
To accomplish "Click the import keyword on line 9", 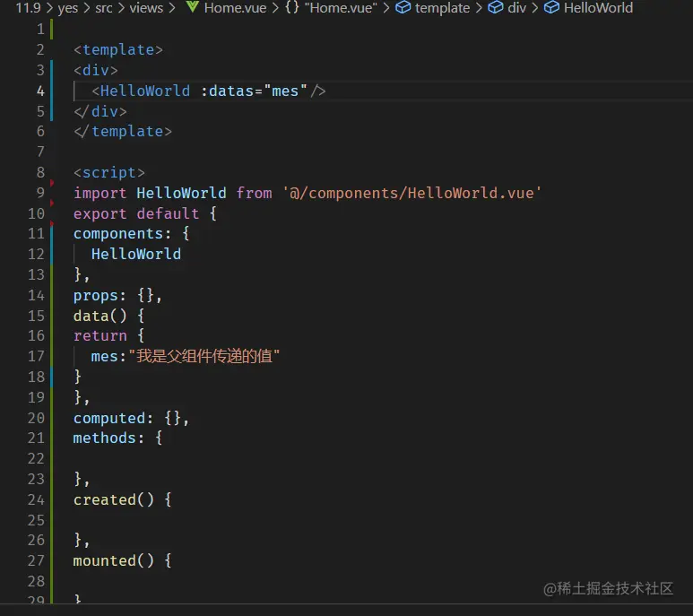I will click(x=100, y=193).
